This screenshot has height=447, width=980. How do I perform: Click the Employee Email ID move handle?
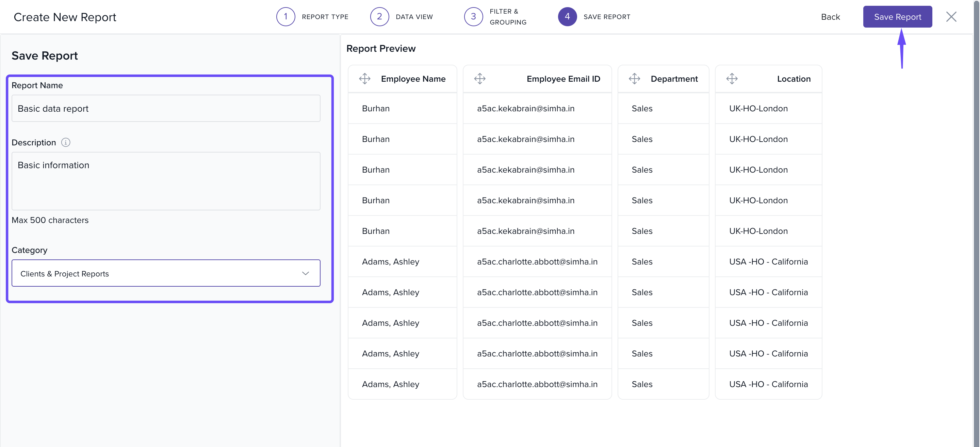tap(479, 79)
